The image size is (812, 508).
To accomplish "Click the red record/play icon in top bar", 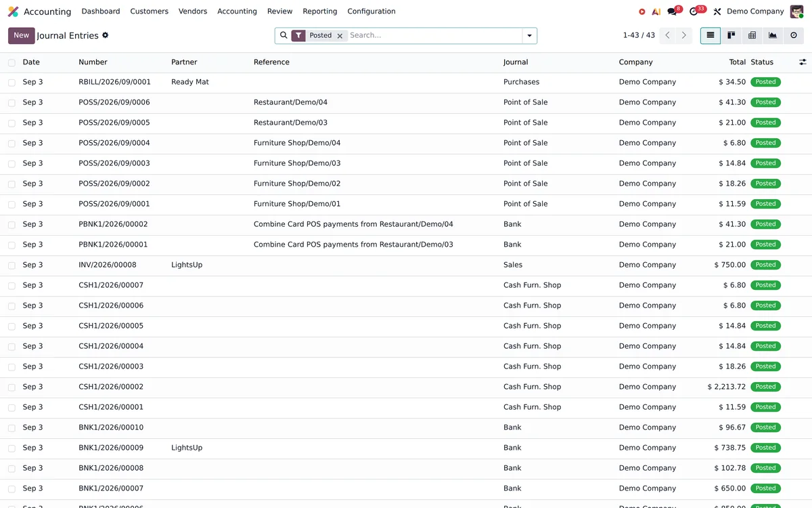I will point(642,12).
